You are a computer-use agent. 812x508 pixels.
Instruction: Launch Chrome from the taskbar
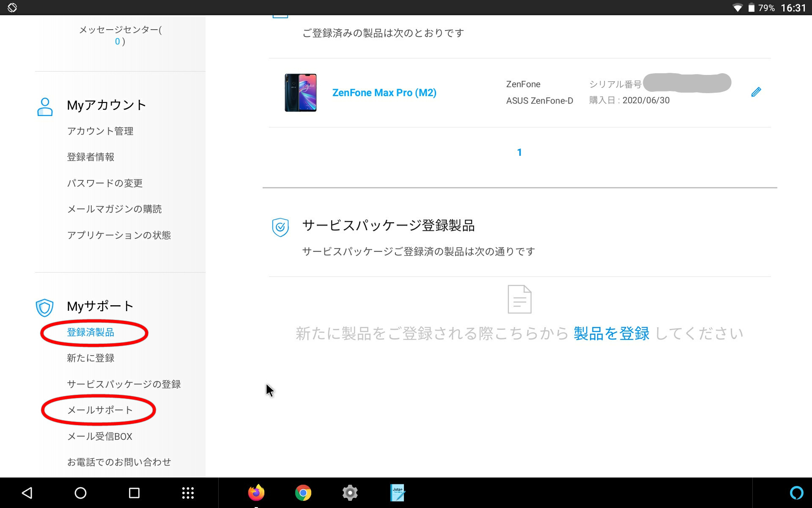click(303, 493)
